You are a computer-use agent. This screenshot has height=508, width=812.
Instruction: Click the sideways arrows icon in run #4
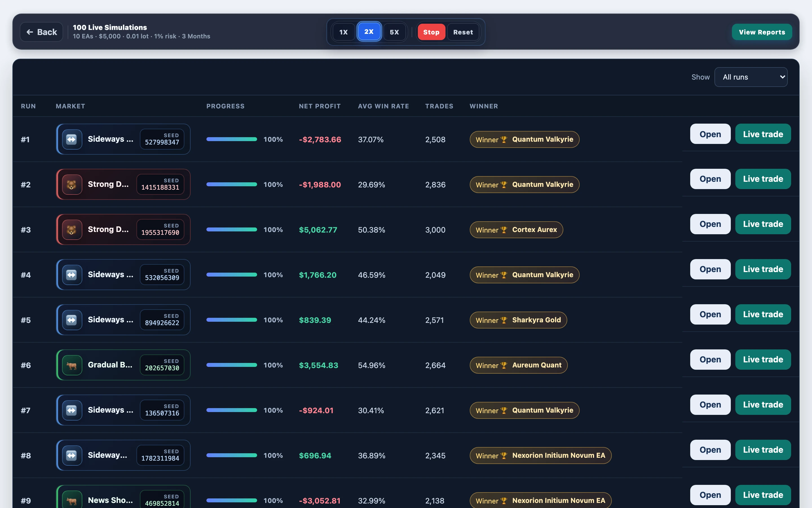[x=72, y=275]
